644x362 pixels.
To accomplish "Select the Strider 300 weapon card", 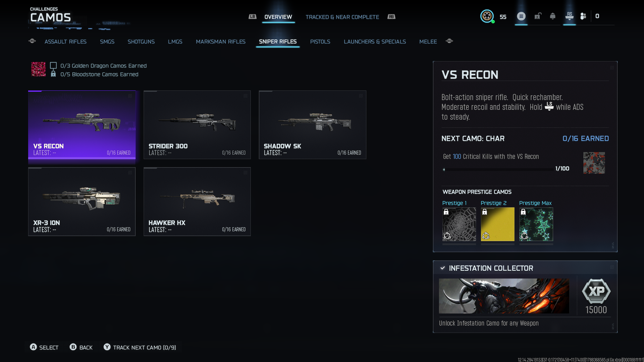I will (197, 125).
